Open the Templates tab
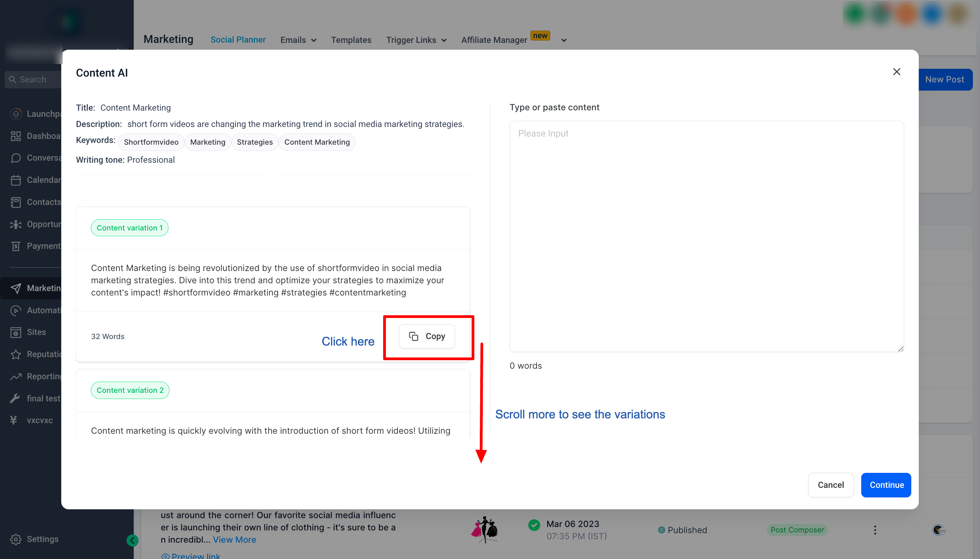The height and width of the screenshot is (559, 980). tap(351, 40)
